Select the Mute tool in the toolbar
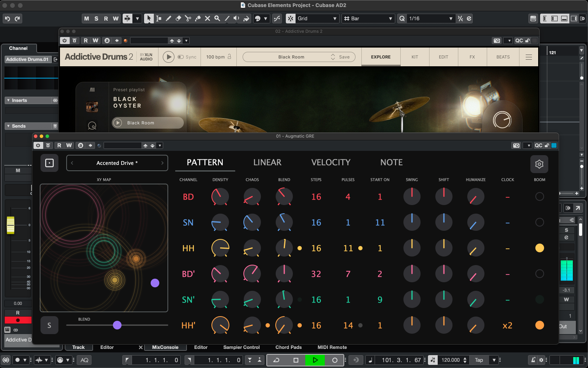588x368 pixels. (x=207, y=18)
